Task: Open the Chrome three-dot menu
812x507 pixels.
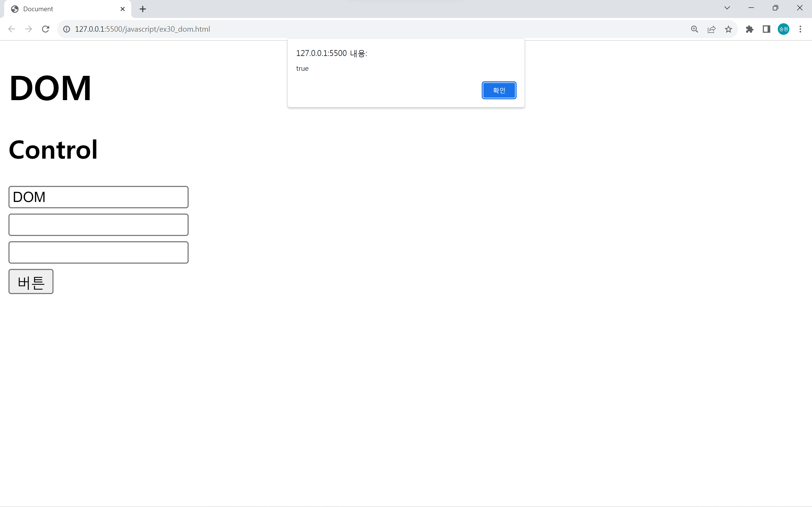Action: [800, 29]
